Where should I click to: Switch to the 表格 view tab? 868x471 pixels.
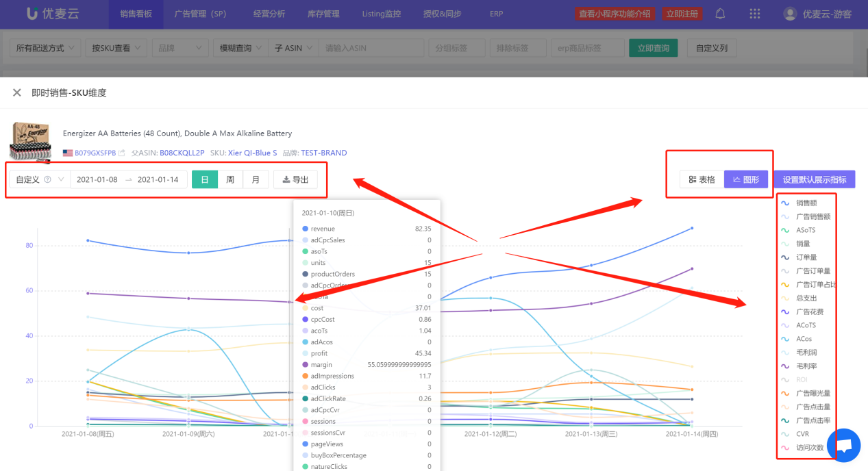point(702,179)
